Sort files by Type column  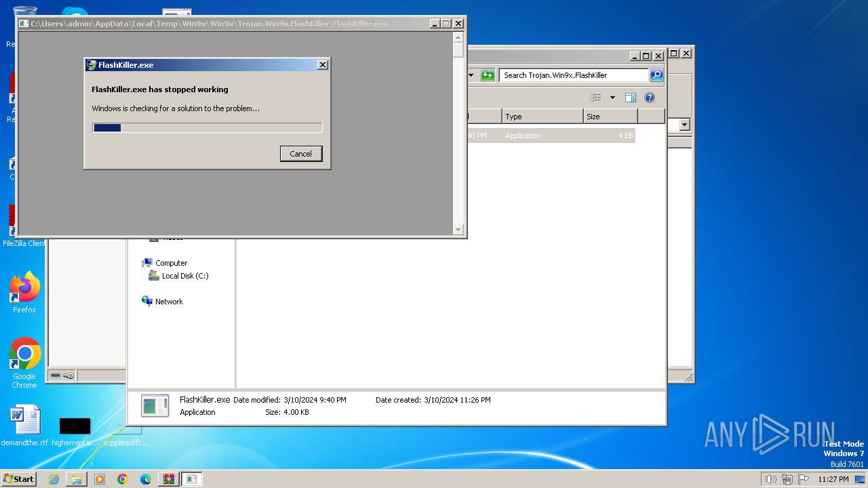click(542, 117)
